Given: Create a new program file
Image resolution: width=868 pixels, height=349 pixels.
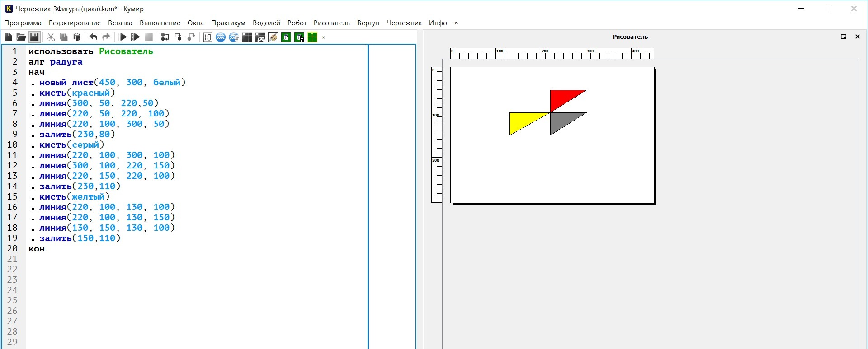Looking at the screenshot, I should [8, 37].
